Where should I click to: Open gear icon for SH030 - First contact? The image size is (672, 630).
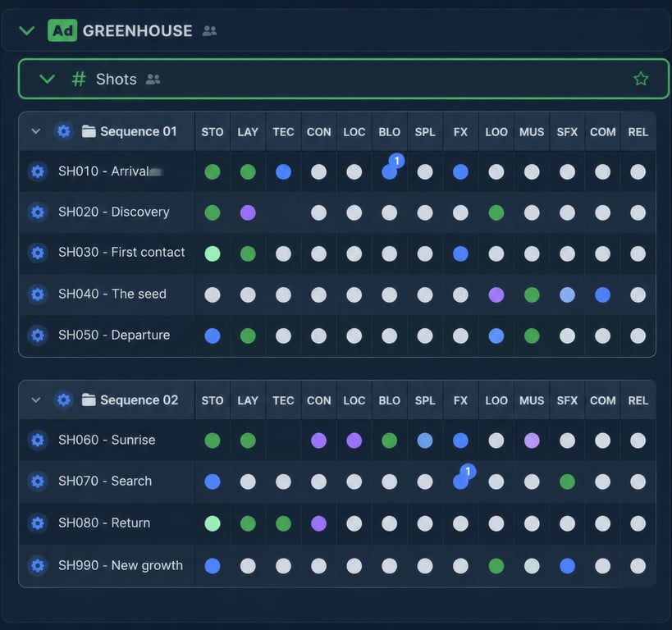click(38, 253)
